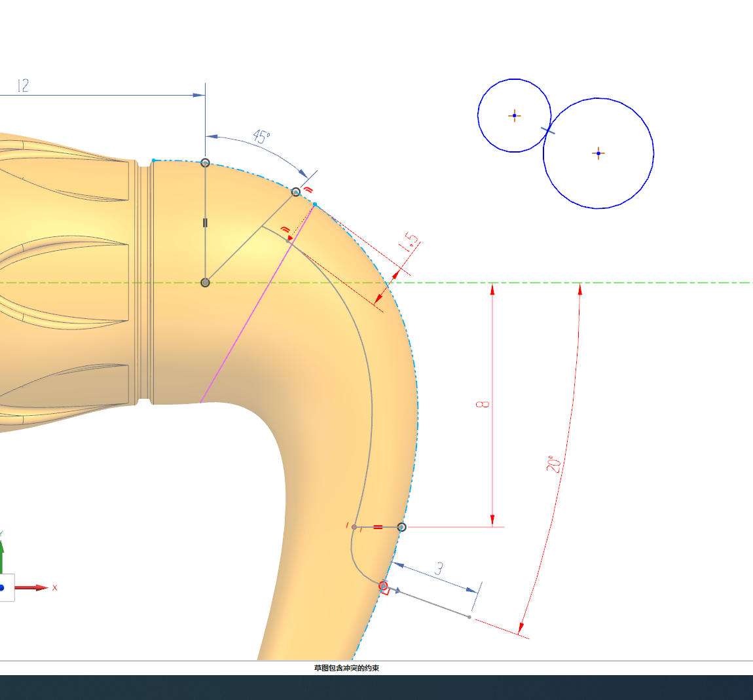Screen dimensions: 753x700
Task: Pick the sketch point on the green centerline
Action: coord(205,282)
